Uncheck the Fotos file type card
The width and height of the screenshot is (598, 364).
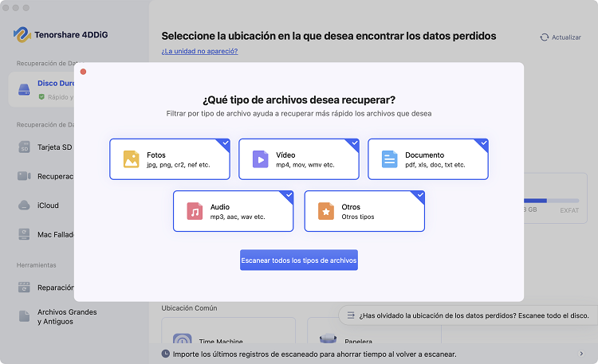(x=170, y=159)
